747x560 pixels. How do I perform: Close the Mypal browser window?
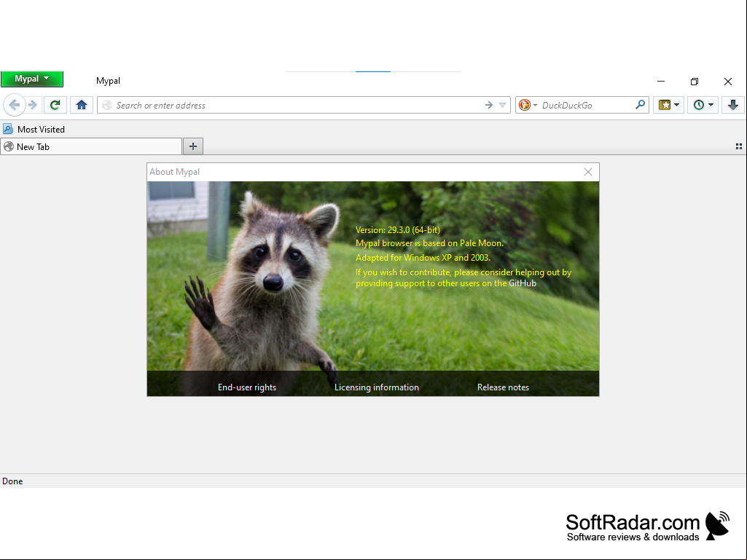coord(728,82)
